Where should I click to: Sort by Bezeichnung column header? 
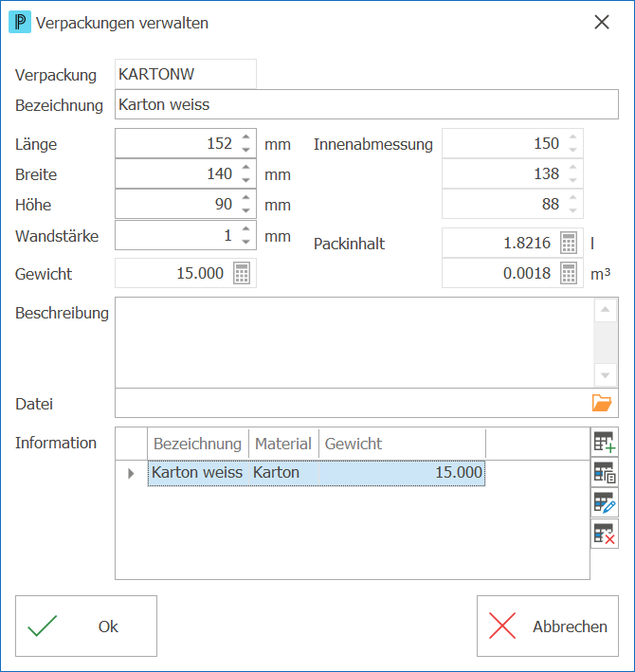click(x=197, y=444)
